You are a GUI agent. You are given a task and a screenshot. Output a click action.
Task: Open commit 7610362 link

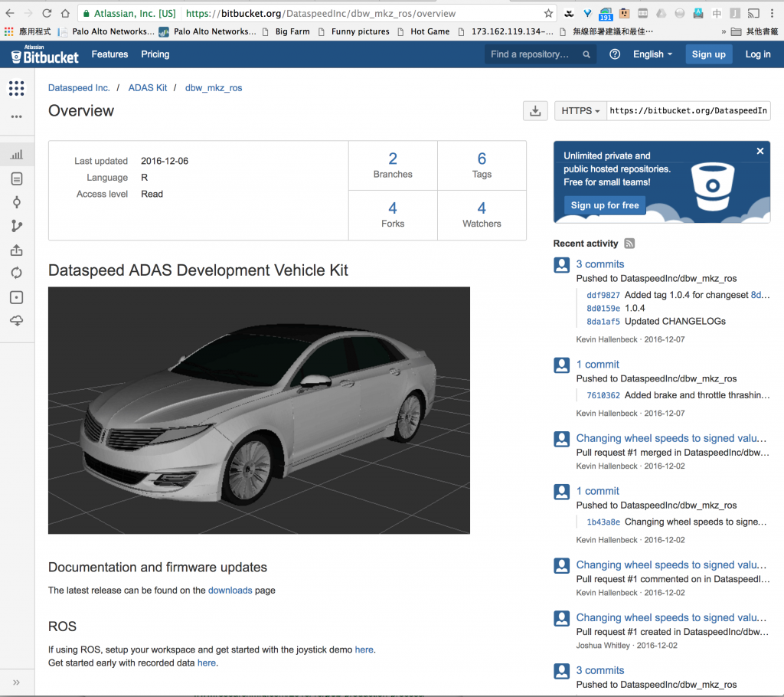coord(603,396)
